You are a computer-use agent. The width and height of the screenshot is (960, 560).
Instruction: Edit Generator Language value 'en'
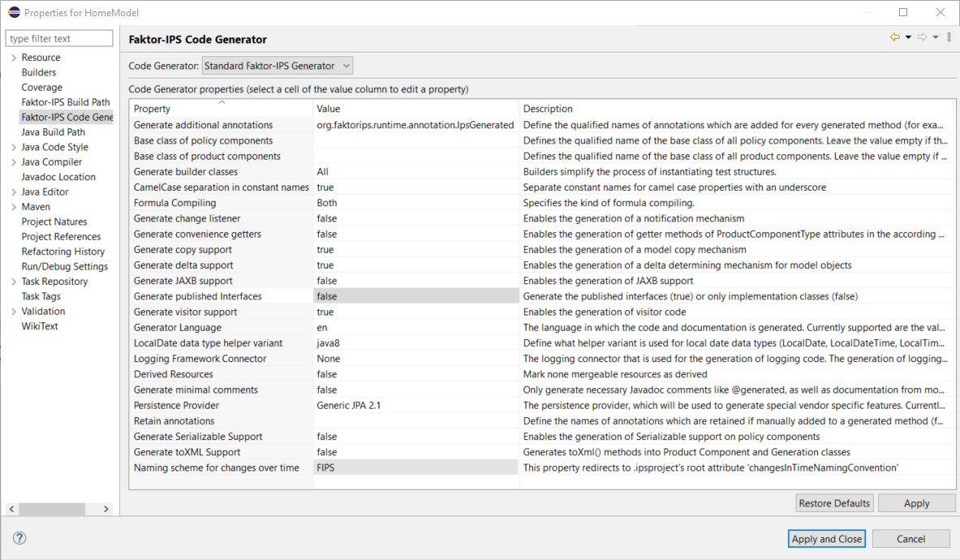tap(415, 327)
